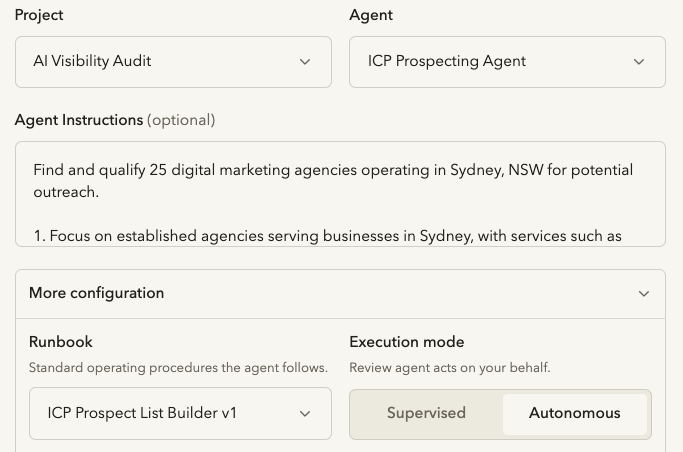Select the Autonomous execution mode
Screen dimensions: 683x452
(575, 413)
